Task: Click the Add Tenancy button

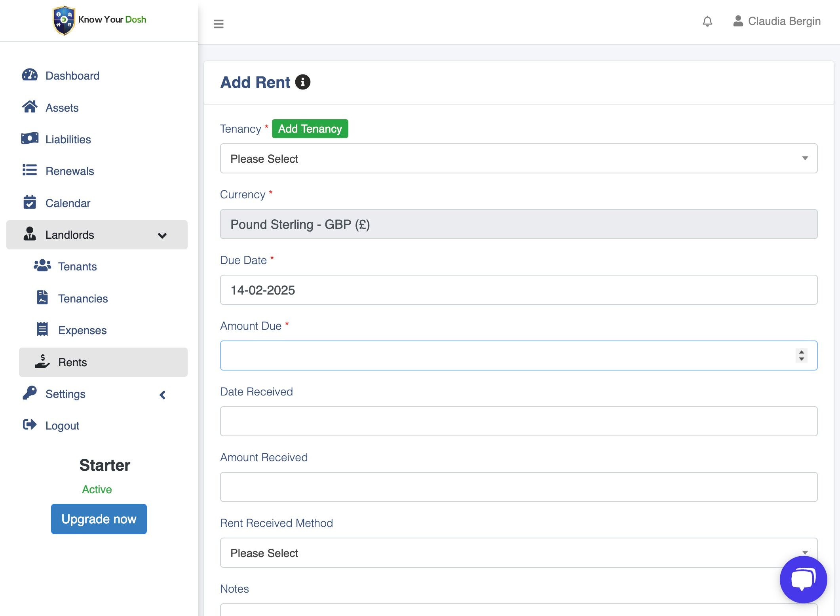Action: (x=310, y=129)
